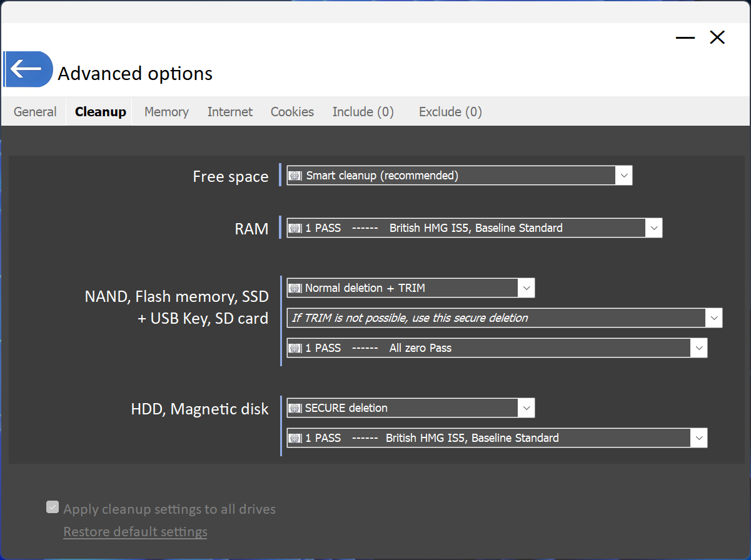Click the 'Advanced options' title text

(135, 74)
